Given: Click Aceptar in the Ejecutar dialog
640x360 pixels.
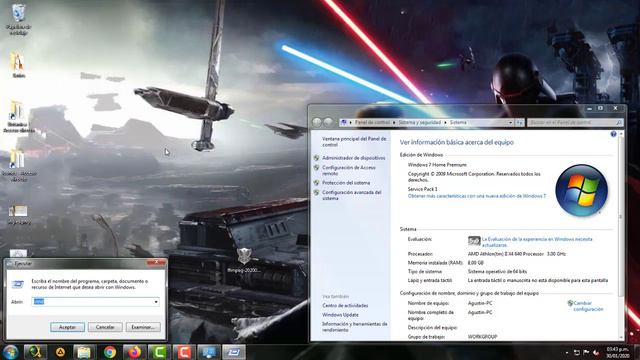Looking at the screenshot, I should pos(67,327).
